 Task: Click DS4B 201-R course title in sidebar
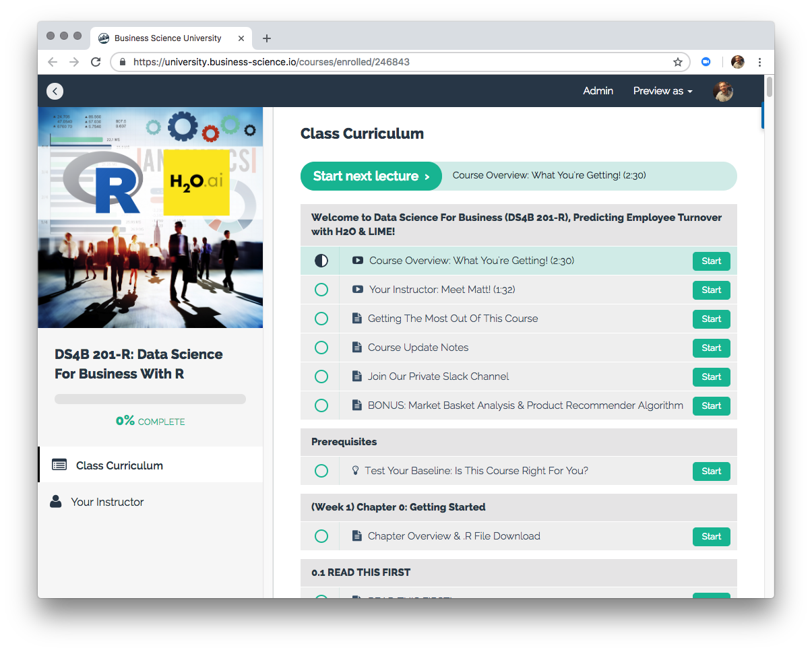point(139,364)
